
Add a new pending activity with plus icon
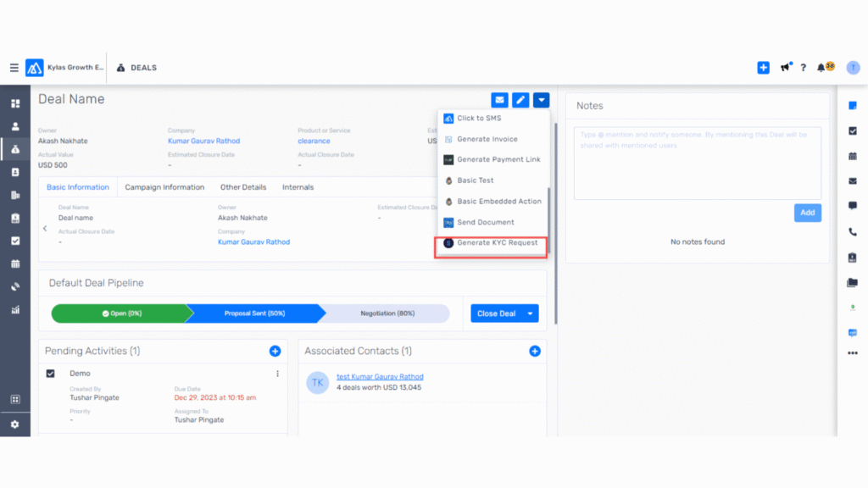(x=275, y=351)
